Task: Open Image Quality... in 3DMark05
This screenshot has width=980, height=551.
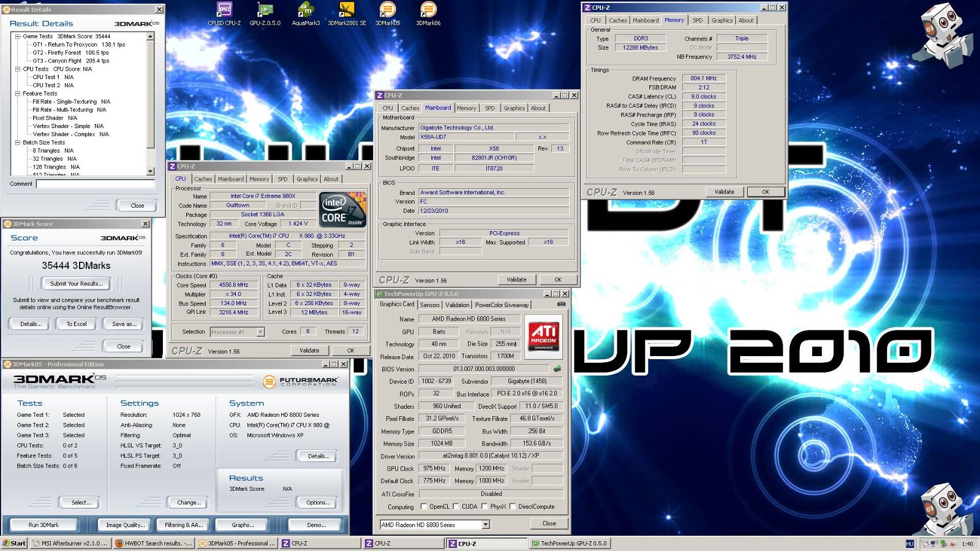Action: 126,525
